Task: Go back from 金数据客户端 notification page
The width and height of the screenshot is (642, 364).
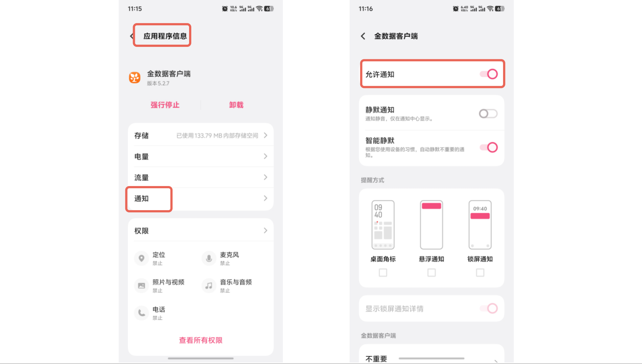Action: [x=363, y=36]
